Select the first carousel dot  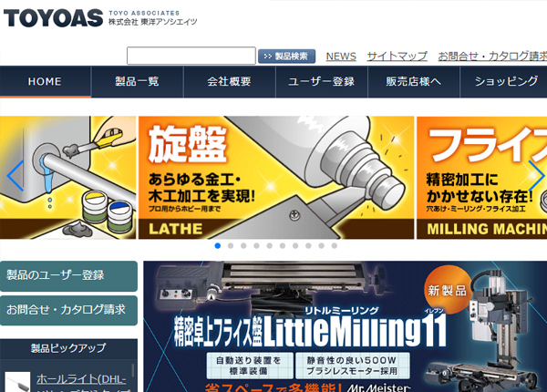(218, 246)
